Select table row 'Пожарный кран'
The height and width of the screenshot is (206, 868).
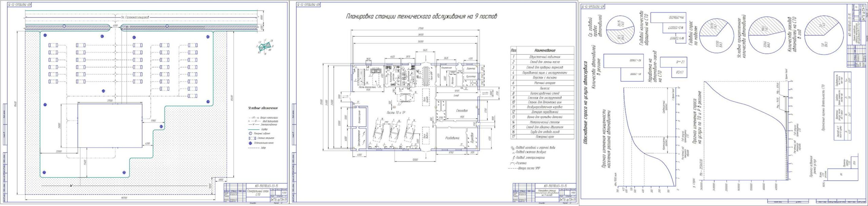click(x=542, y=137)
